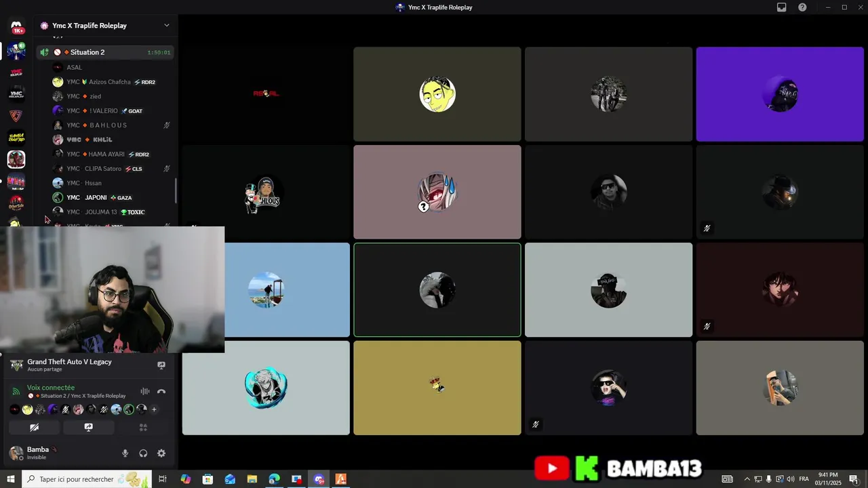Open File Explorer from the taskbar

252,479
